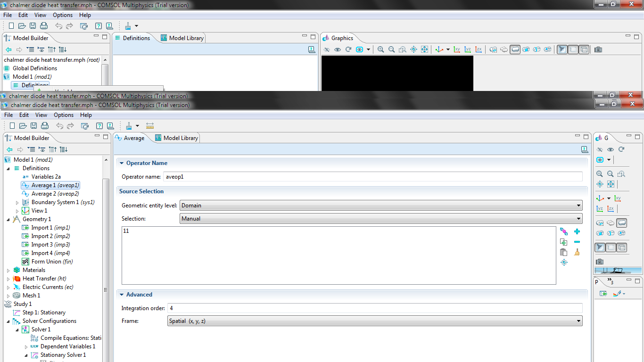Toggle Show Selected eye icon in front G panel
The width and height of the screenshot is (644, 362).
tap(611, 149)
